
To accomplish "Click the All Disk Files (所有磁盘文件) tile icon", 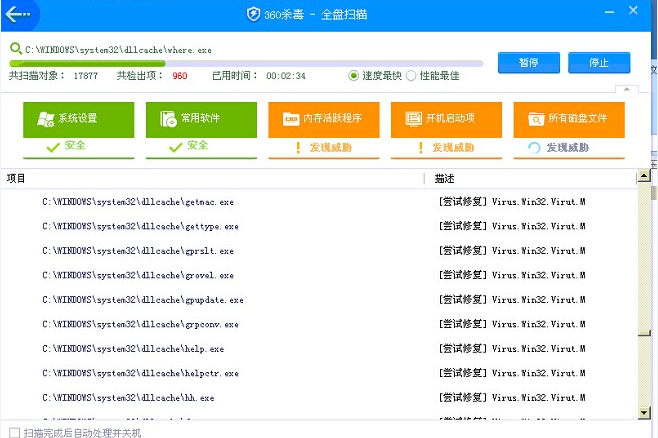I will click(536, 119).
